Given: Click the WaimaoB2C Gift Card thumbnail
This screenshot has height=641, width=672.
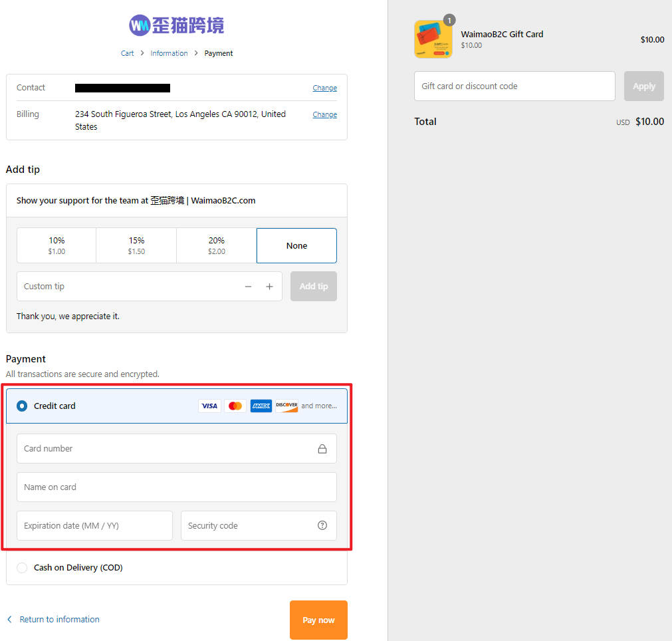Looking at the screenshot, I should [433, 39].
